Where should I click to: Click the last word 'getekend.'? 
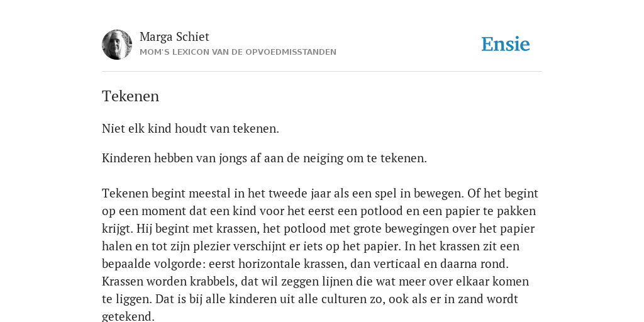128,317
